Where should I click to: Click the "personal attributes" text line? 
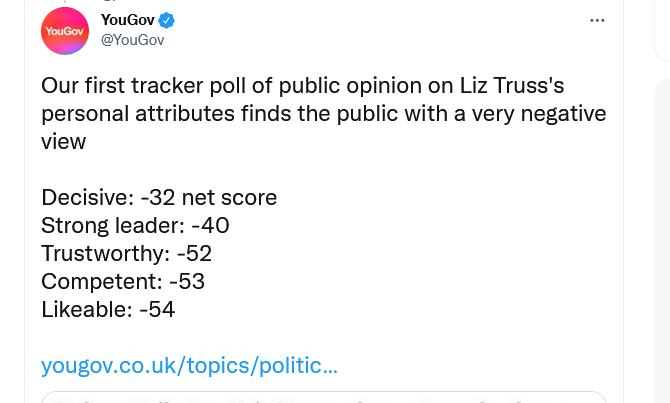tap(138, 114)
